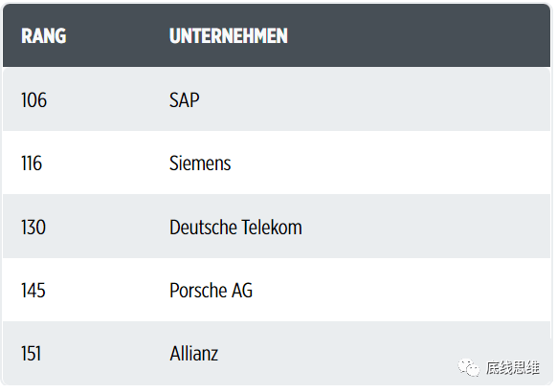Click rank number 145
The height and width of the screenshot is (392, 557).
click(x=33, y=291)
